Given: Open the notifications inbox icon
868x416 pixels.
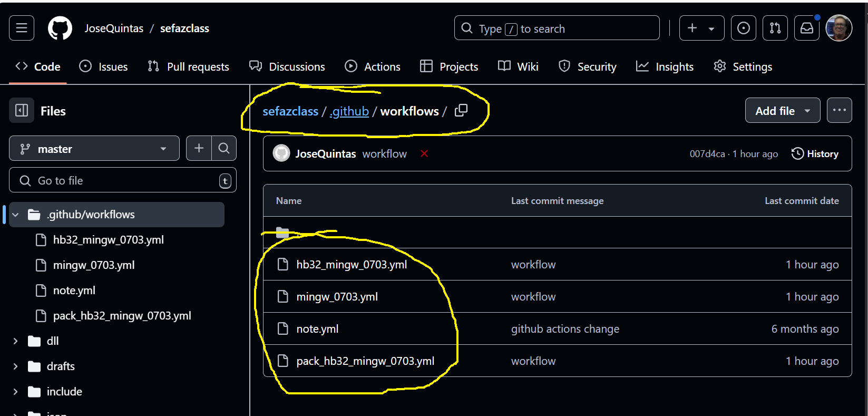Looking at the screenshot, I should (806, 28).
